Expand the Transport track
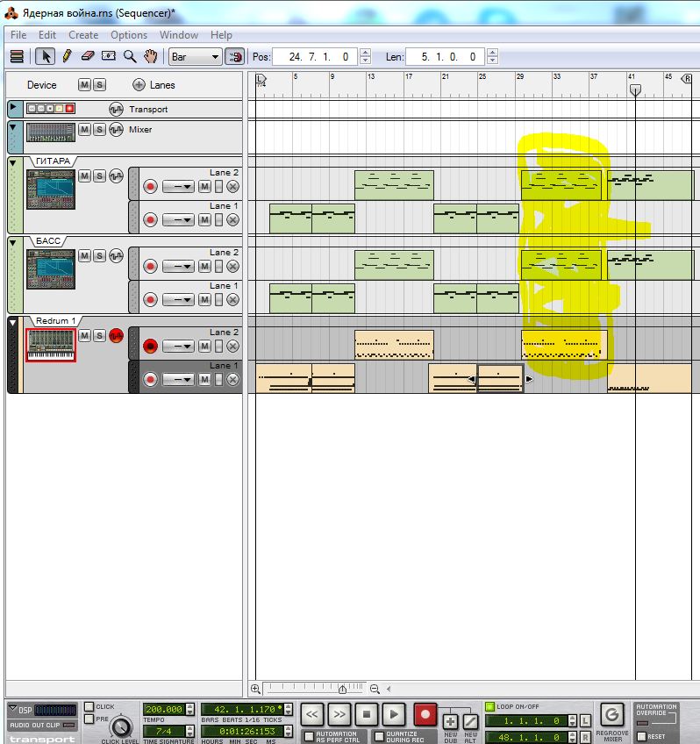The image size is (700, 744). pyautogui.click(x=13, y=109)
